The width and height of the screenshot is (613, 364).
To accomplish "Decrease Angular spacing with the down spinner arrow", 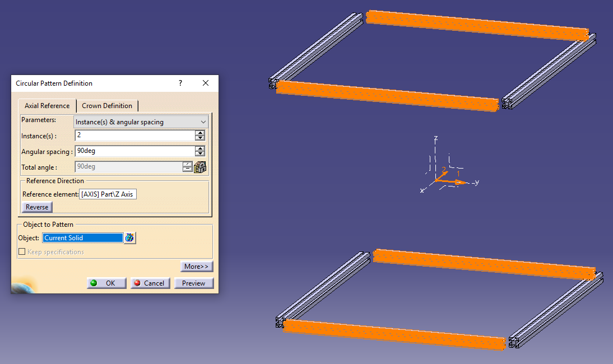I will (200, 153).
